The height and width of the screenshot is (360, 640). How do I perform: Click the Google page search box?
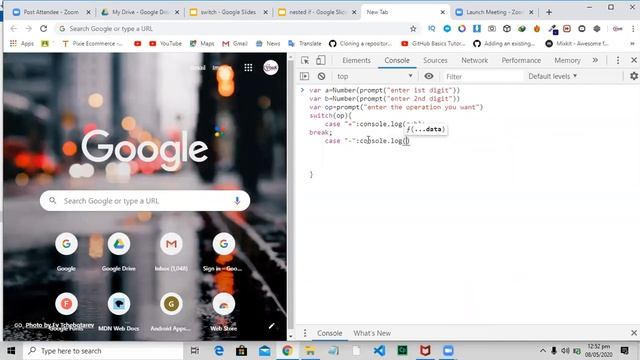[x=145, y=201]
